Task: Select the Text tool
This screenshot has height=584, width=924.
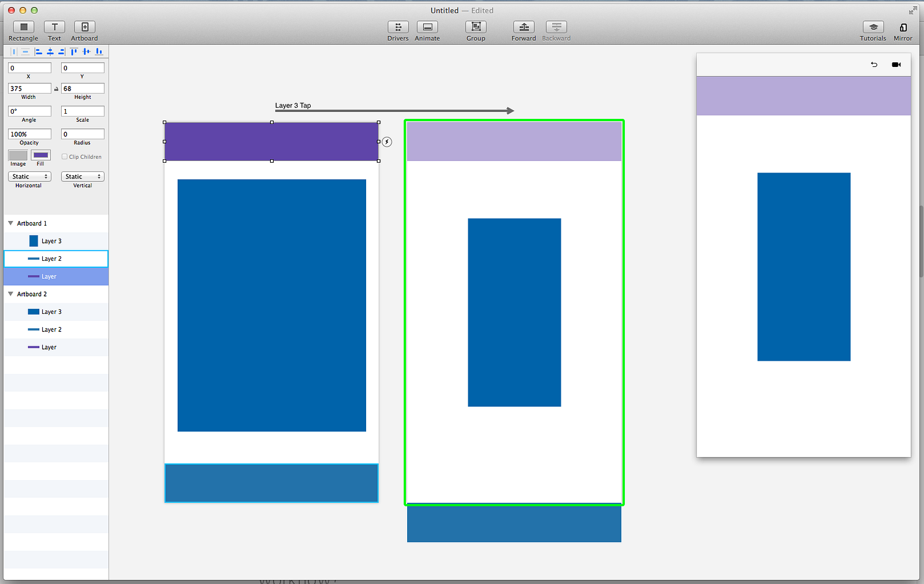Action: (54, 27)
